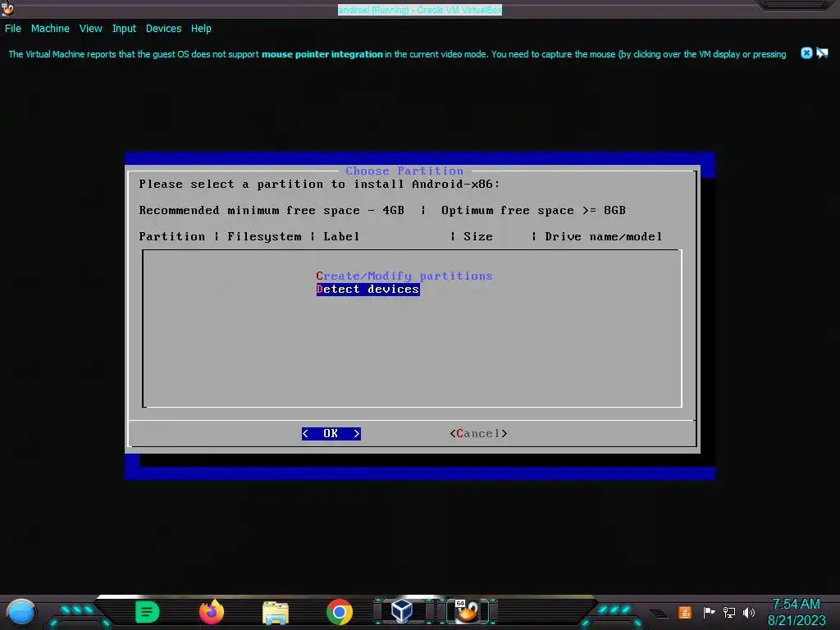Click the OK button in installer
Viewport: 840px width, 630px height.
331,433
